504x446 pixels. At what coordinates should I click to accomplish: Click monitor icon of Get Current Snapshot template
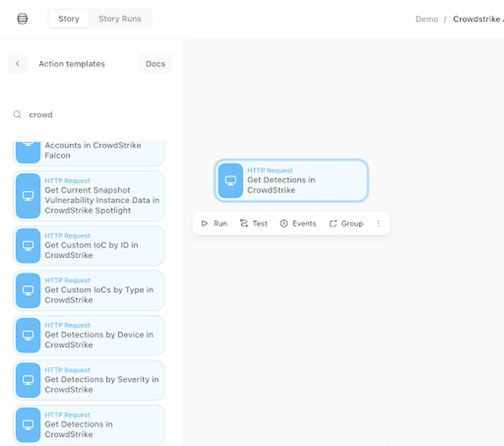(28, 196)
